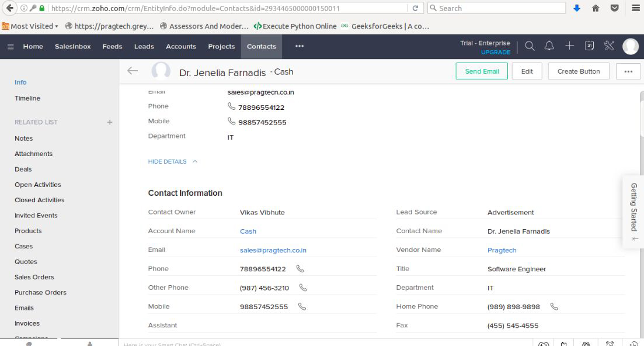
Task: Click the green padlock security icon
Action: pyautogui.click(x=42, y=8)
